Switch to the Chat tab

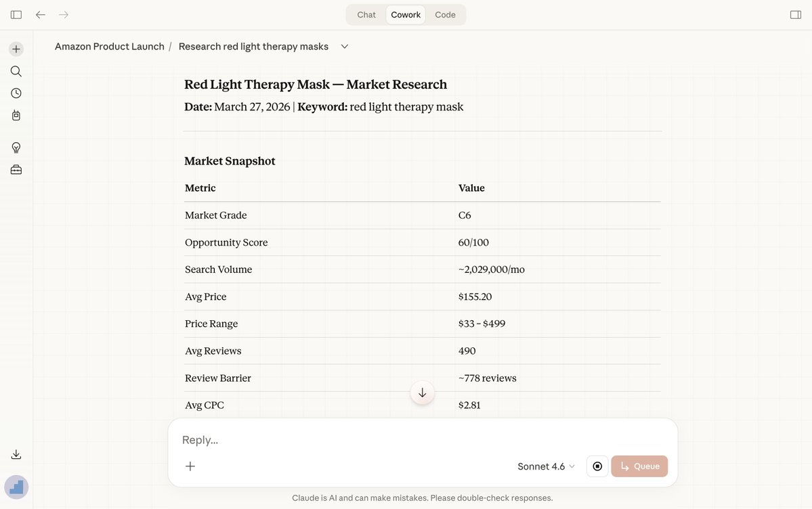pos(366,14)
